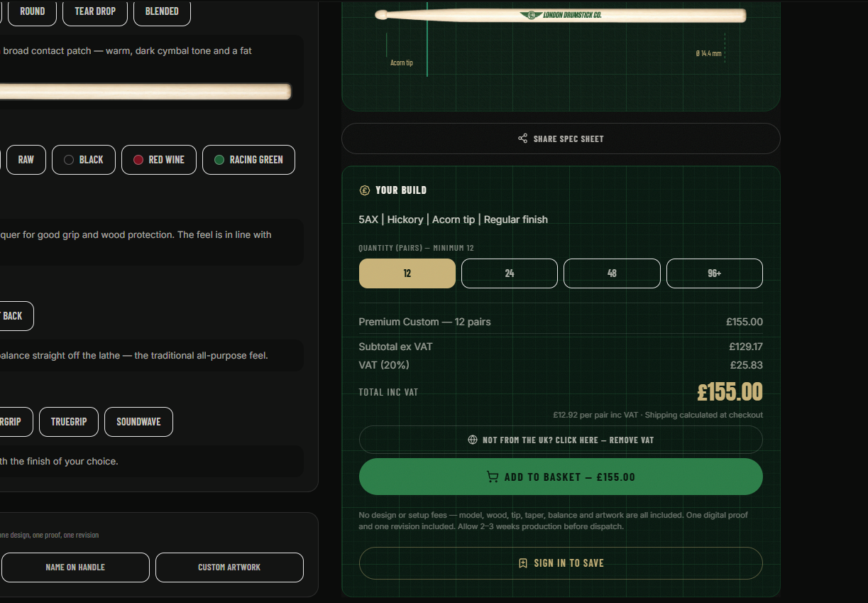The image size is (868, 603).
Task: Set quantity to 24 pairs
Action: click(x=510, y=273)
